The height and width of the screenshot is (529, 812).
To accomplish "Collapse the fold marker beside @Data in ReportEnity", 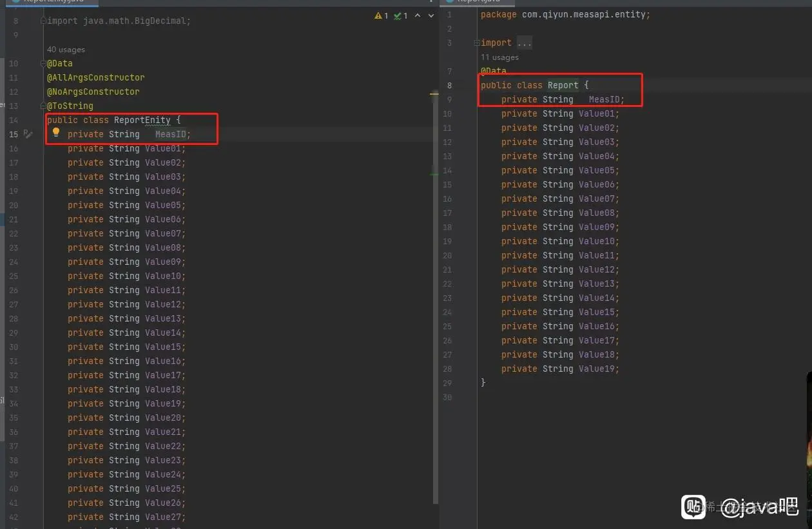I will click(44, 63).
